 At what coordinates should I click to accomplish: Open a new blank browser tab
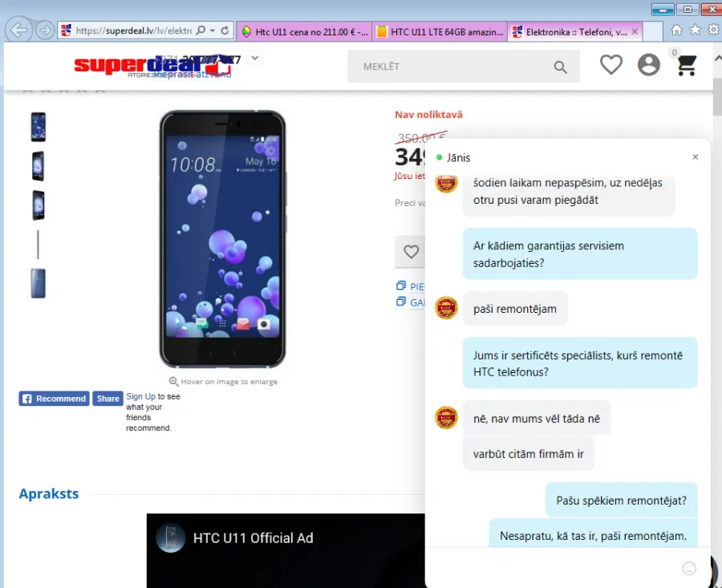click(652, 32)
